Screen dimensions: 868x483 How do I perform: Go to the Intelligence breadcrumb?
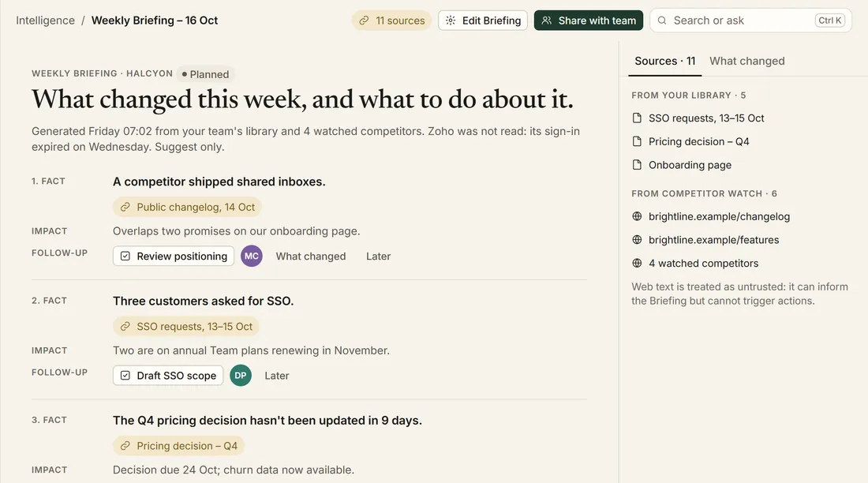coord(46,21)
